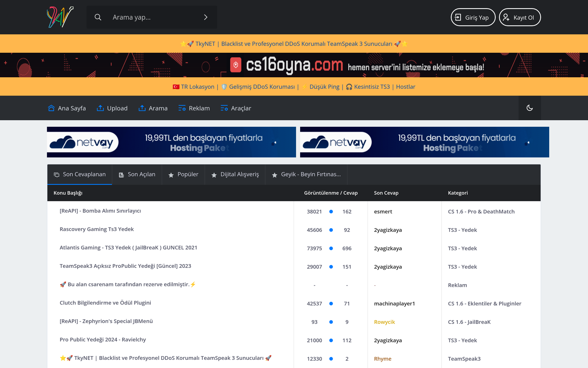This screenshot has height=368, width=588.
Task: Click the Giriş Yap login icon
Action: 458,17
